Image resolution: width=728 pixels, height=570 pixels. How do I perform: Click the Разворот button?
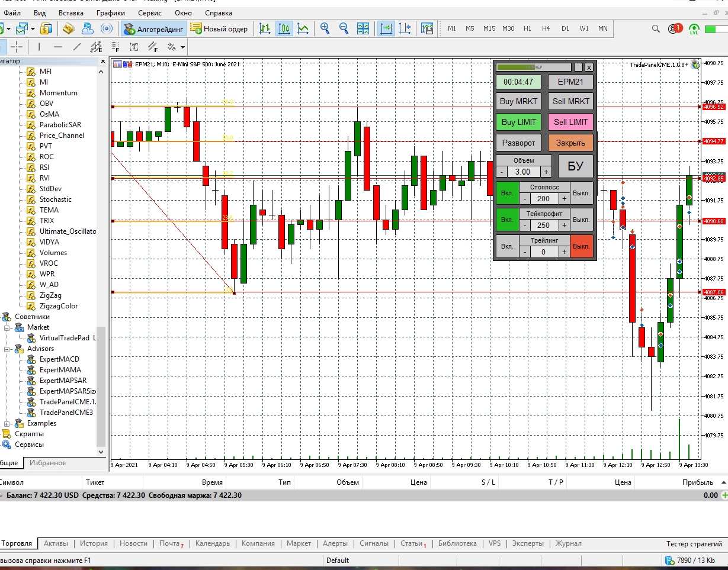(x=518, y=143)
